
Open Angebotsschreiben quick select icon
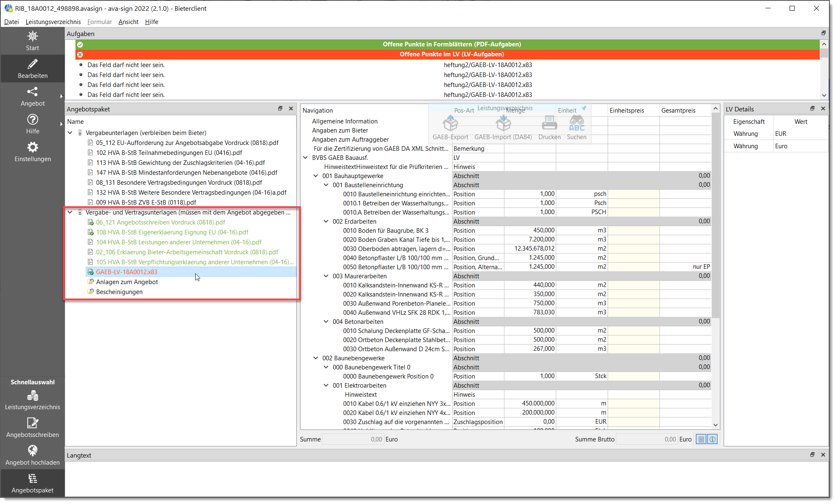32,423
